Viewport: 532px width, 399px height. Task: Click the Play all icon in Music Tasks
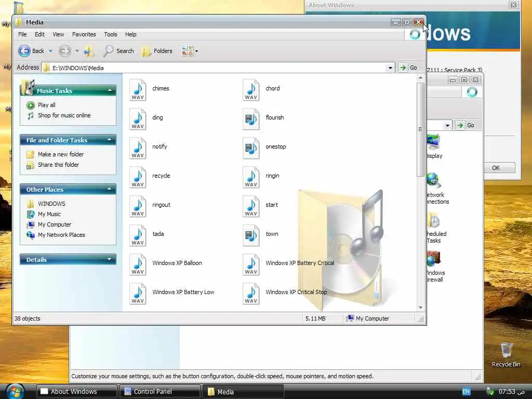click(x=31, y=105)
